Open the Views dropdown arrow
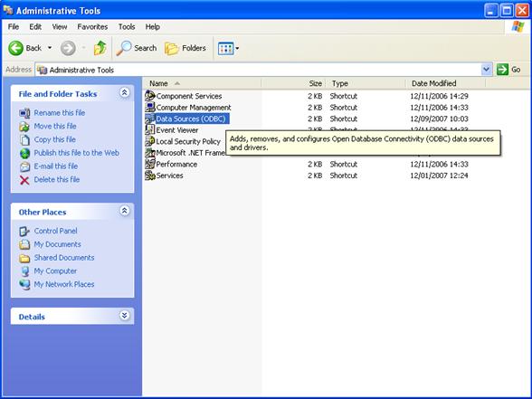Image resolution: width=532 pixels, height=399 pixels. [x=237, y=49]
